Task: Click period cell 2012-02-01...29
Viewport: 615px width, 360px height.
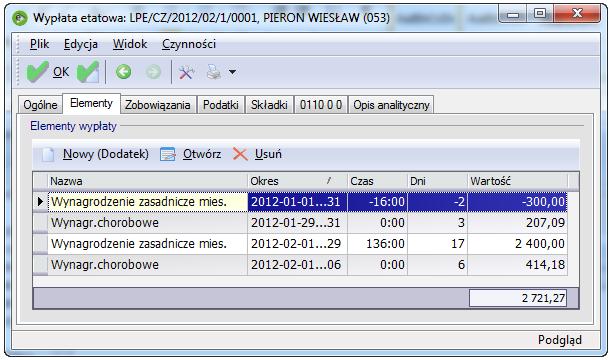Action: pyautogui.click(x=297, y=244)
